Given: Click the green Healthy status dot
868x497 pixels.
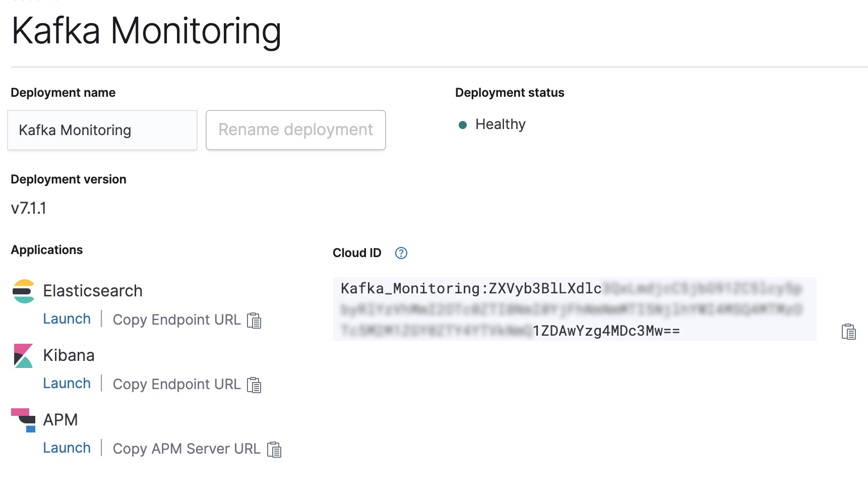Looking at the screenshot, I should pyautogui.click(x=463, y=125).
